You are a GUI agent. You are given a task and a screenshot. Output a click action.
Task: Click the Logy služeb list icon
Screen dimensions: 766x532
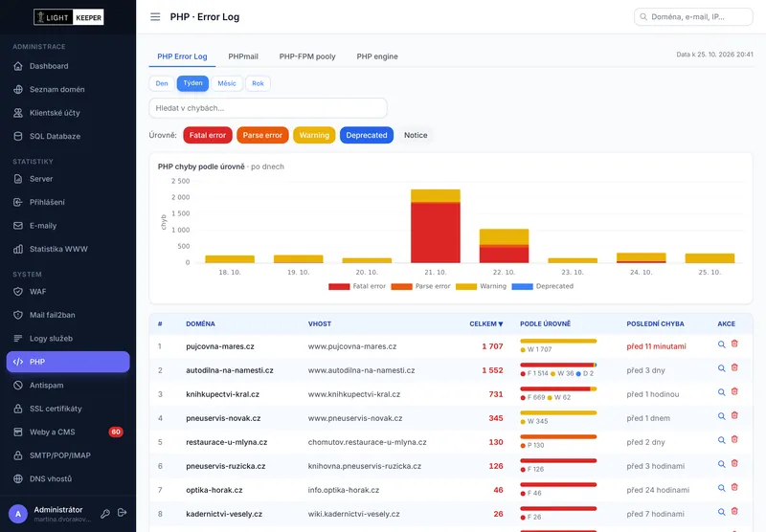coord(18,338)
